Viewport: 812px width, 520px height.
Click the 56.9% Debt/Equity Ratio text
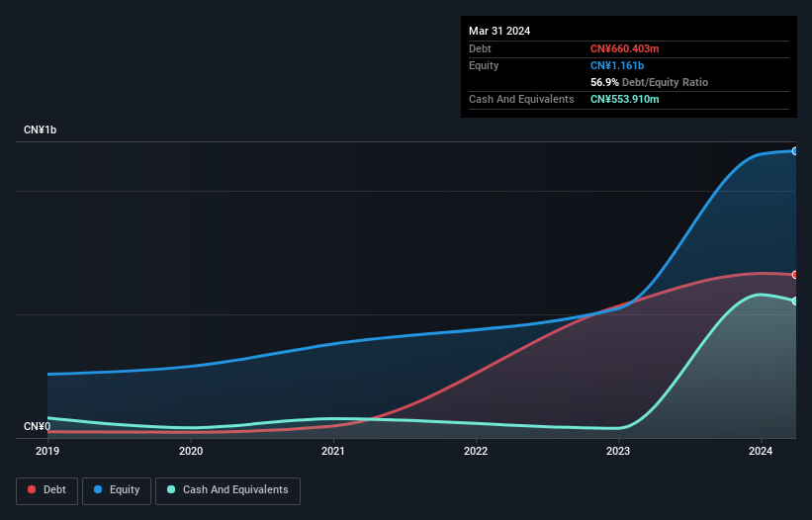tap(649, 82)
